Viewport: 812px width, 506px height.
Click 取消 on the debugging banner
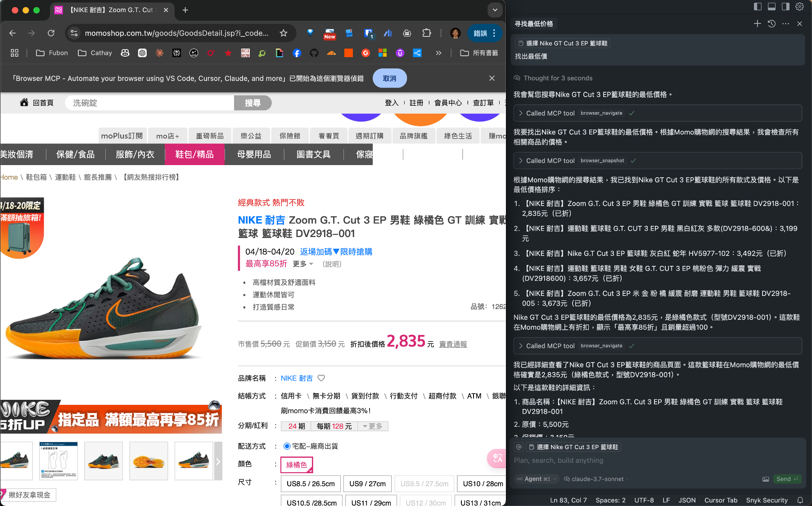[390, 78]
